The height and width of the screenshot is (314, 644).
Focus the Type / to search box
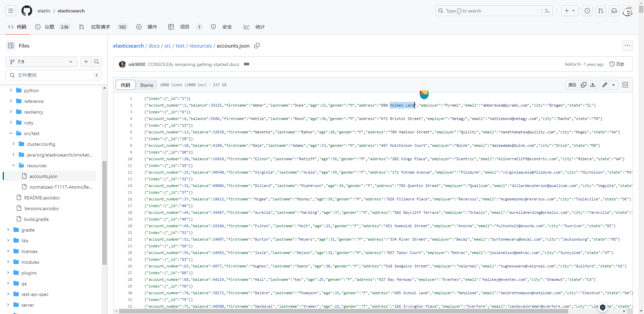(494, 11)
